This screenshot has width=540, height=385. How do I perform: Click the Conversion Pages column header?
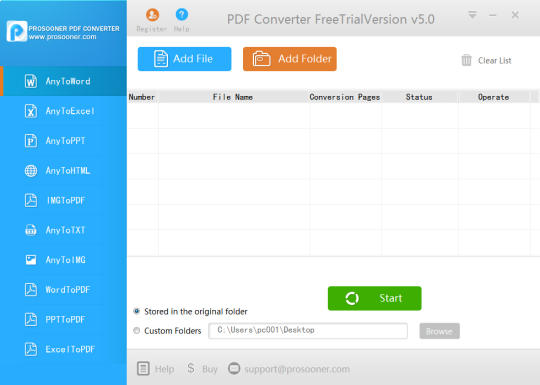point(345,97)
